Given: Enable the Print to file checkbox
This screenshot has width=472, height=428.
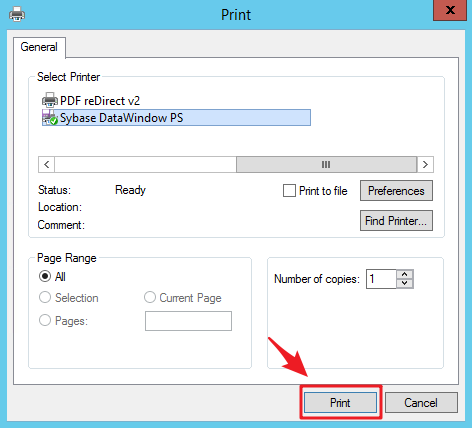Looking at the screenshot, I should [x=289, y=191].
